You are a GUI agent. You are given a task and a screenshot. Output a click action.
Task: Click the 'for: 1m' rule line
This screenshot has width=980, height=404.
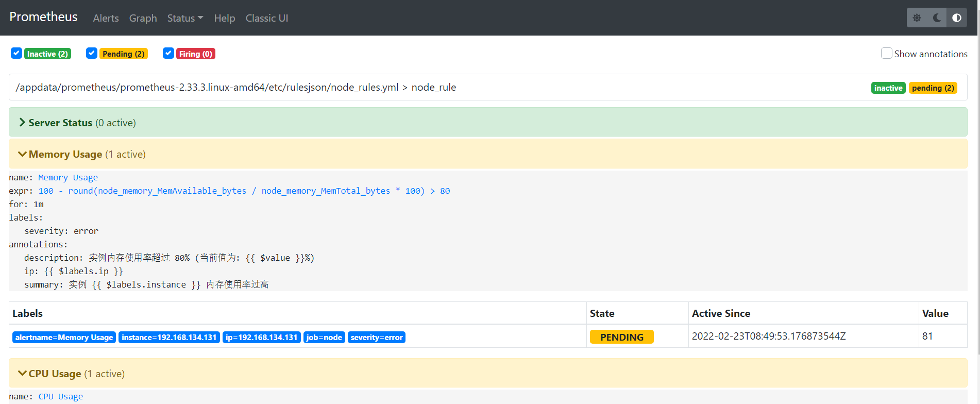click(26, 204)
